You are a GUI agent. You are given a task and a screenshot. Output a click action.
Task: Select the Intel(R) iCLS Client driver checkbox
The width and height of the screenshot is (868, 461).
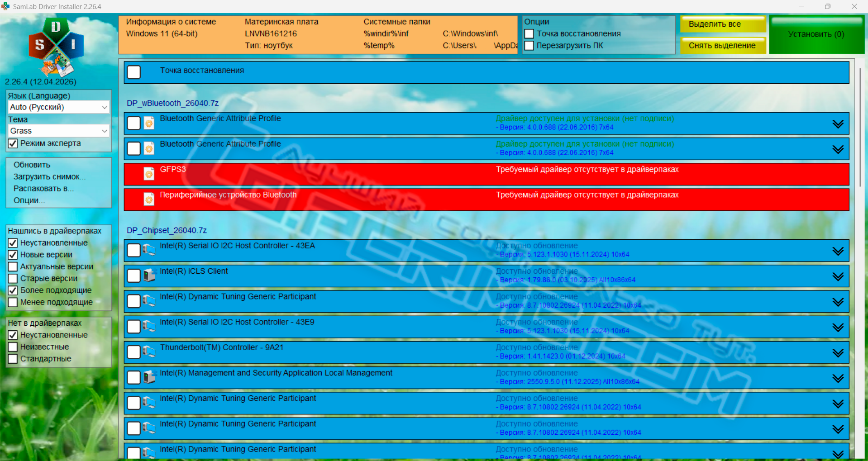click(134, 276)
